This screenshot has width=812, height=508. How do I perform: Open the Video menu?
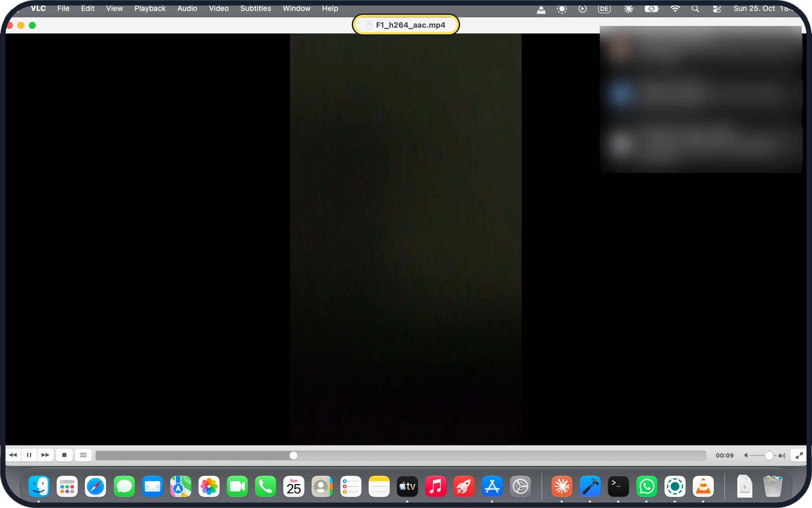[219, 8]
